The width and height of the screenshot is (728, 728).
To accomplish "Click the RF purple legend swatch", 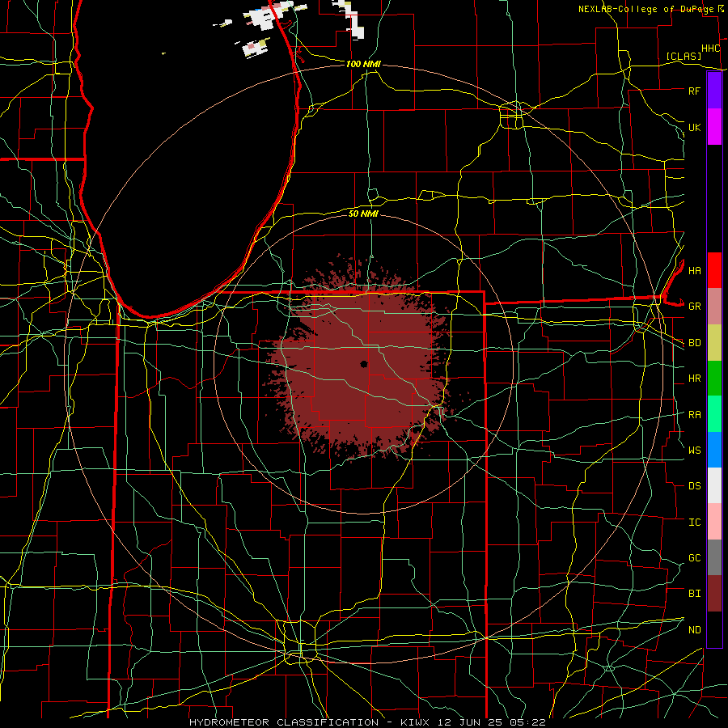I will coord(714,91).
